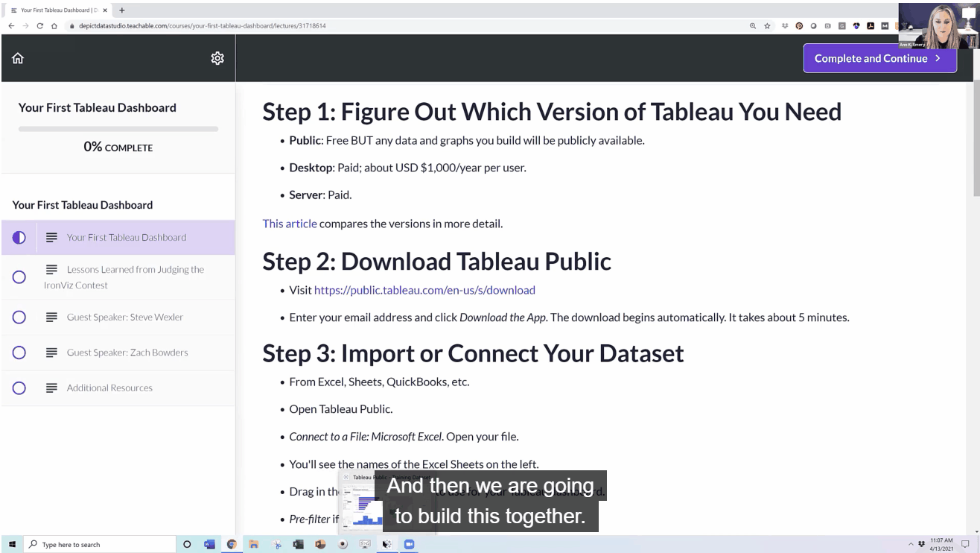The height and width of the screenshot is (553, 980).
Task: Open the Pinterest extension icon
Action: (x=799, y=25)
